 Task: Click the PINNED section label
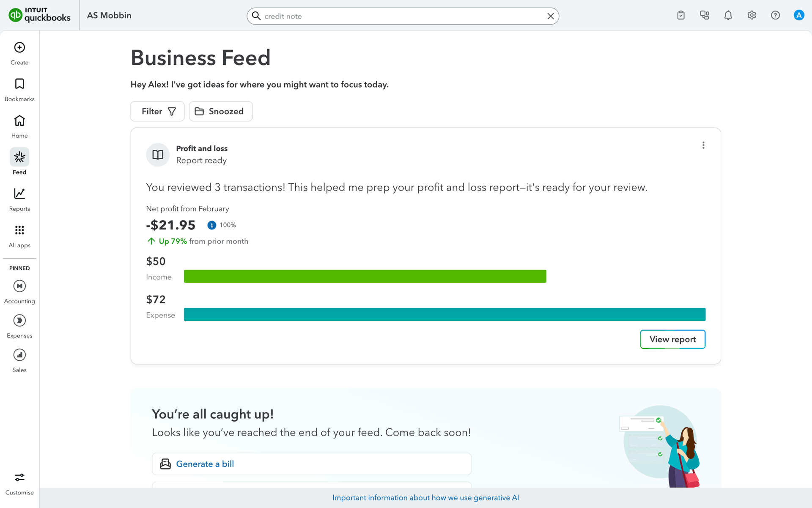tap(19, 268)
